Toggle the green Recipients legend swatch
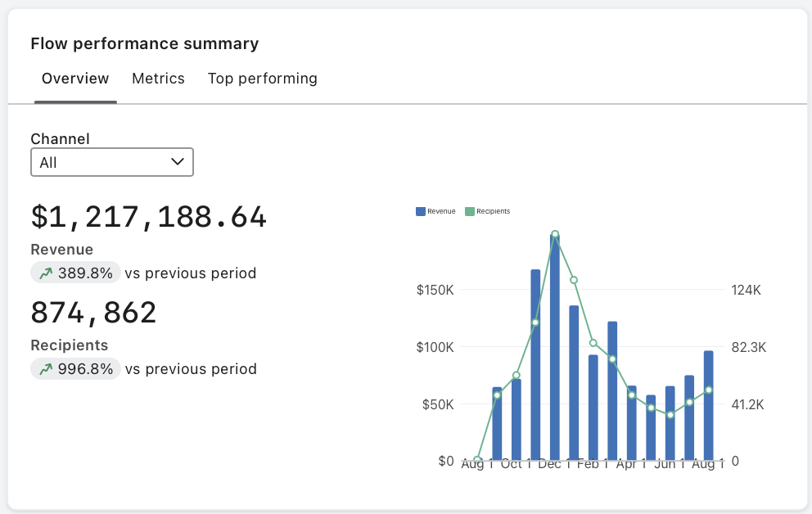This screenshot has height=514, width=812. 470,211
